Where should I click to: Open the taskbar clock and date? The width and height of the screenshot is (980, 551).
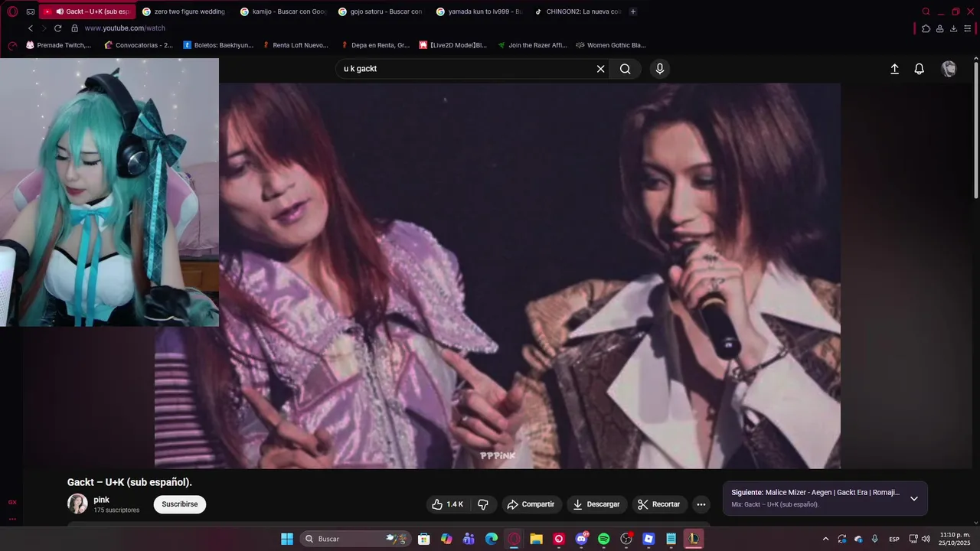(955, 539)
